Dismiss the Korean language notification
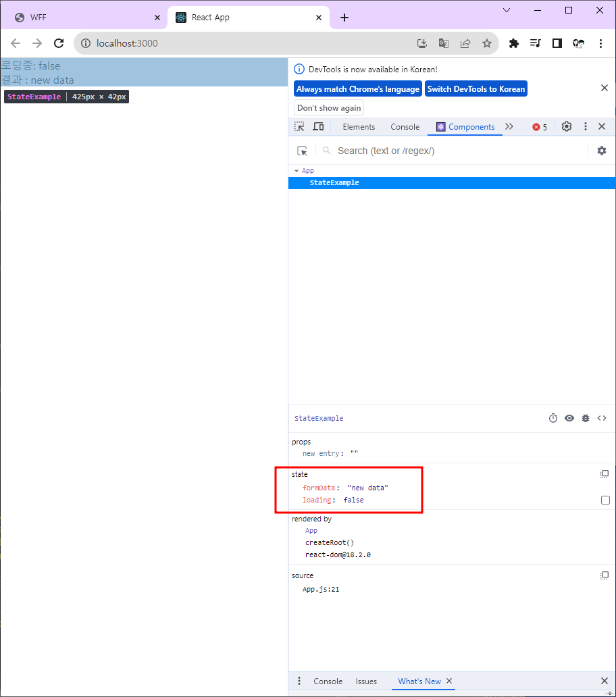 point(605,88)
